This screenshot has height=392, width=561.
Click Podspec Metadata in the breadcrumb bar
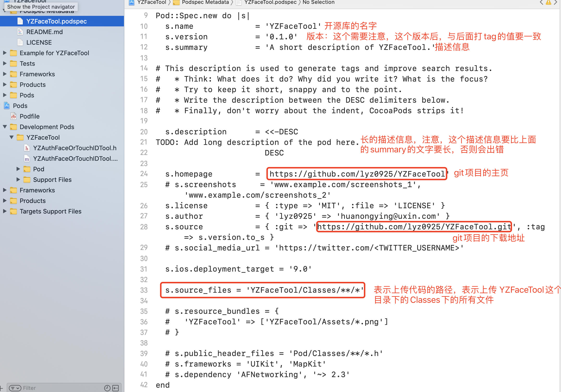pyautogui.click(x=205, y=2)
